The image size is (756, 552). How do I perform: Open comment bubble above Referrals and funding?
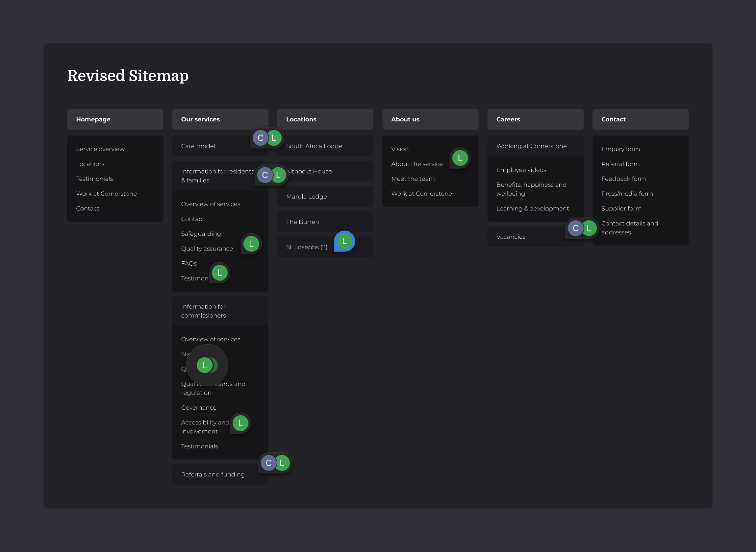pos(275,463)
